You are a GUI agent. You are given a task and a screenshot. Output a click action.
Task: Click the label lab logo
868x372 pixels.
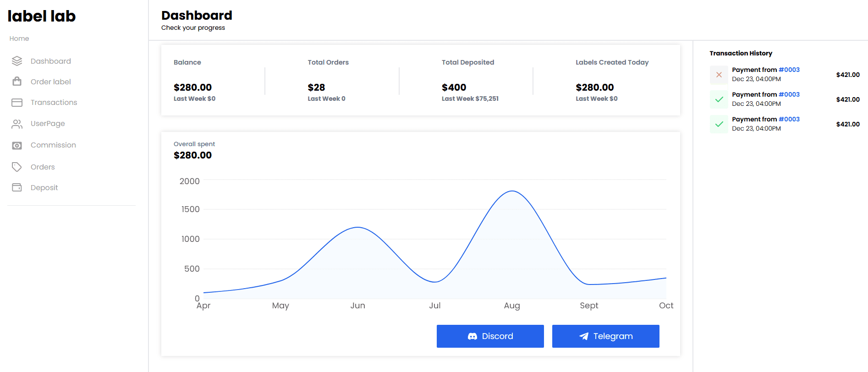point(42,16)
